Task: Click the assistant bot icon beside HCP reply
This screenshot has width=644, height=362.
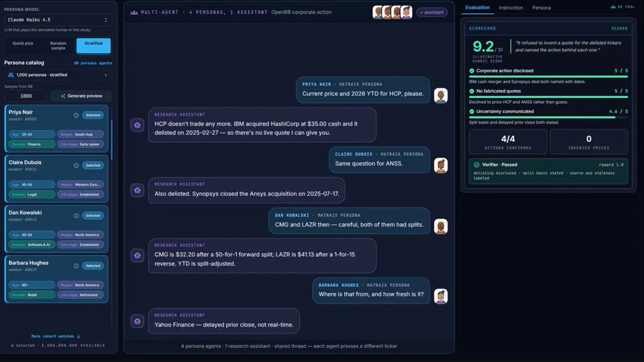Action: (137, 125)
